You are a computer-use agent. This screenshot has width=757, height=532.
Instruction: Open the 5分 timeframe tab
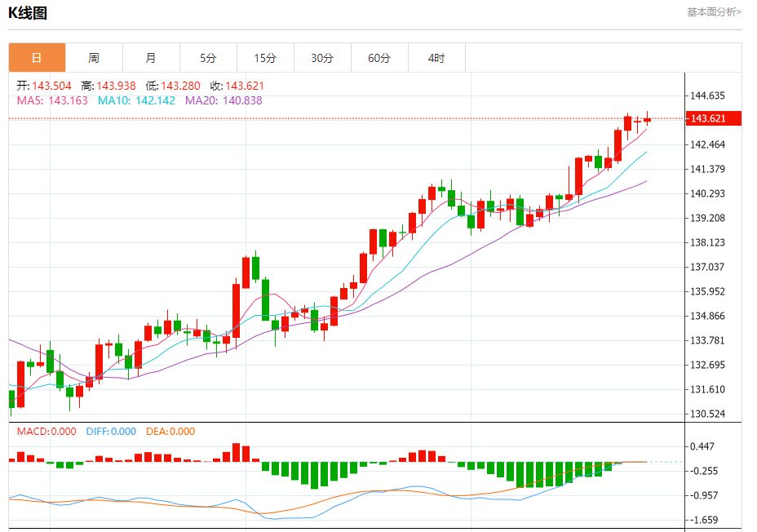(208, 58)
